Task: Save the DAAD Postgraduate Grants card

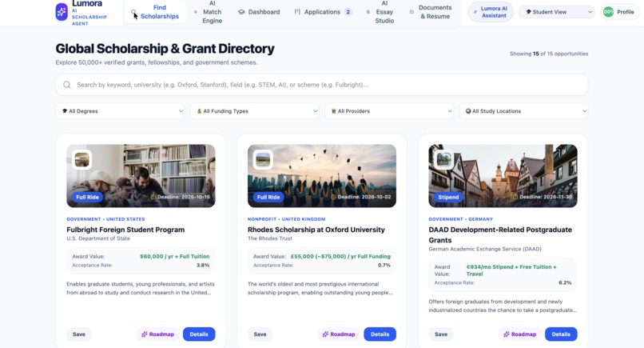Action: (441, 334)
